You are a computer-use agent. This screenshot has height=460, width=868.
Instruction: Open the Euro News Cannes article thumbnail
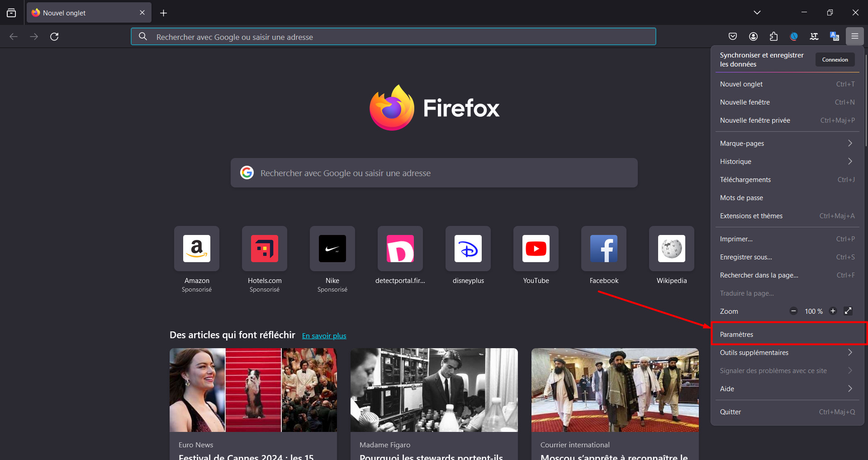[253, 390]
